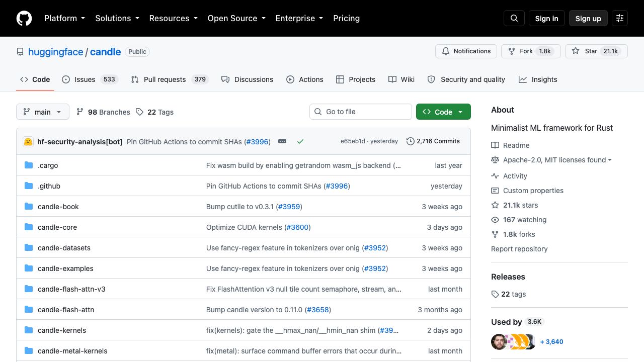Open commit link #3996 in header row
This screenshot has height=362, width=644.
click(x=258, y=142)
